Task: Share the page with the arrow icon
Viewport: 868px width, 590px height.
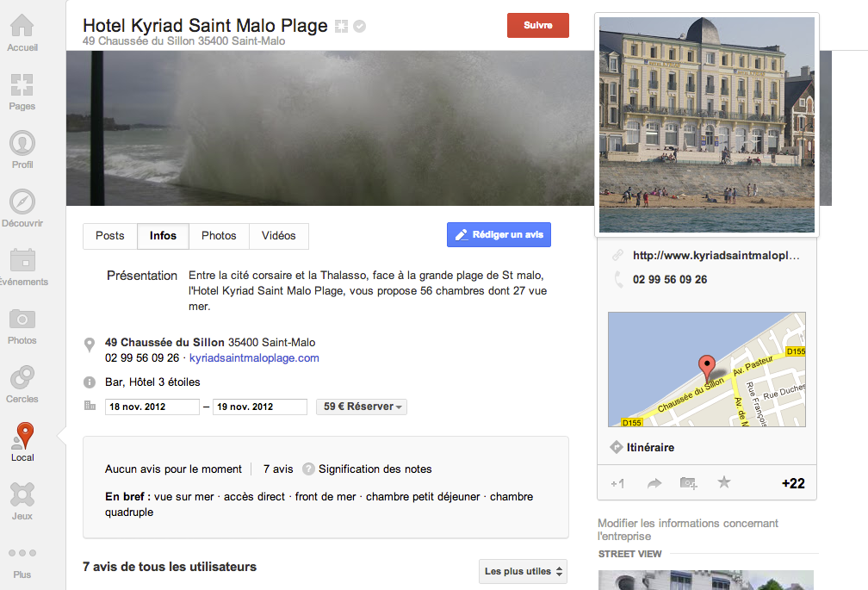Action: 654,483
